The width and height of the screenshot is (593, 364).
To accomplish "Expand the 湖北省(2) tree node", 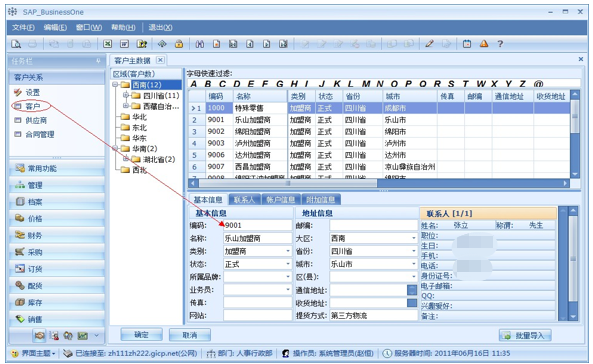I will point(126,159).
